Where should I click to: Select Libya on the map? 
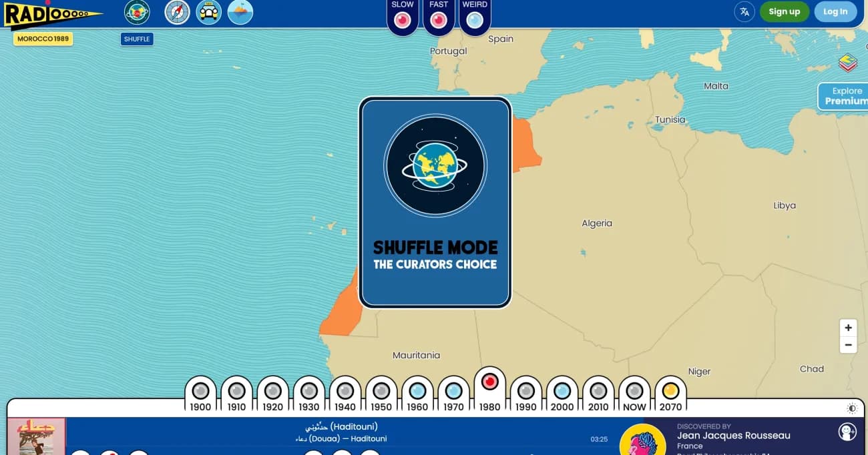click(785, 205)
